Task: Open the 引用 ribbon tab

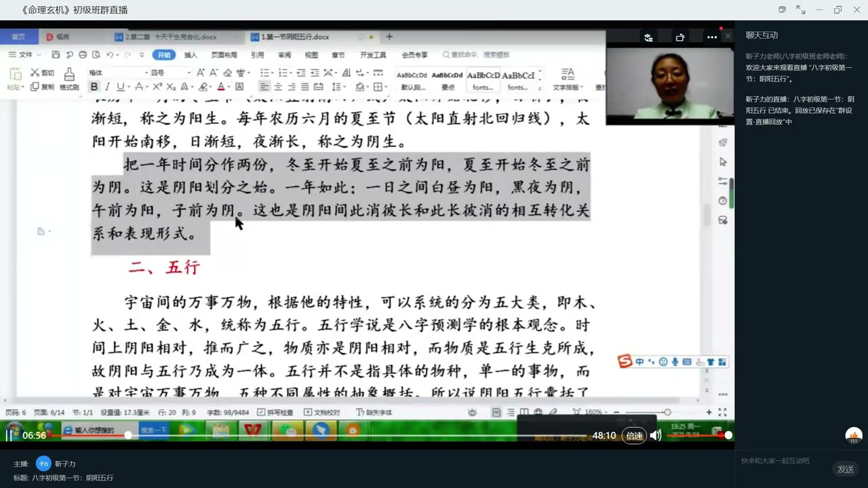Action: [x=257, y=55]
